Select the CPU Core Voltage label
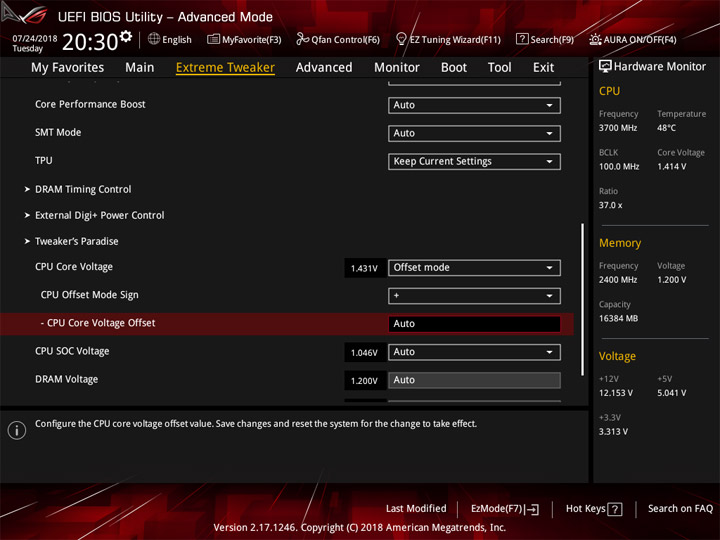720x540 pixels. click(x=74, y=267)
